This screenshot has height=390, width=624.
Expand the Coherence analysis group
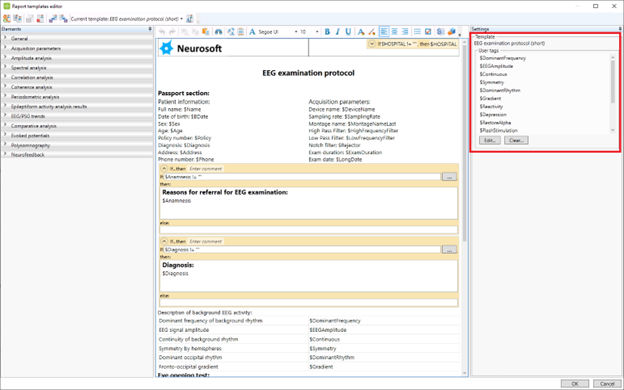pos(5,87)
